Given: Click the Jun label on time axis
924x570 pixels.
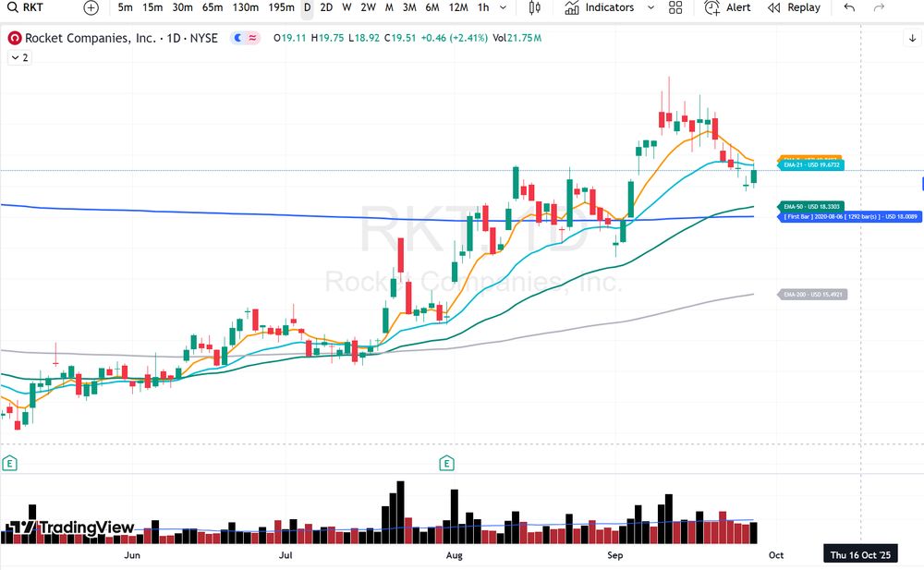Looking at the screenshot, I should coord(132,555).
